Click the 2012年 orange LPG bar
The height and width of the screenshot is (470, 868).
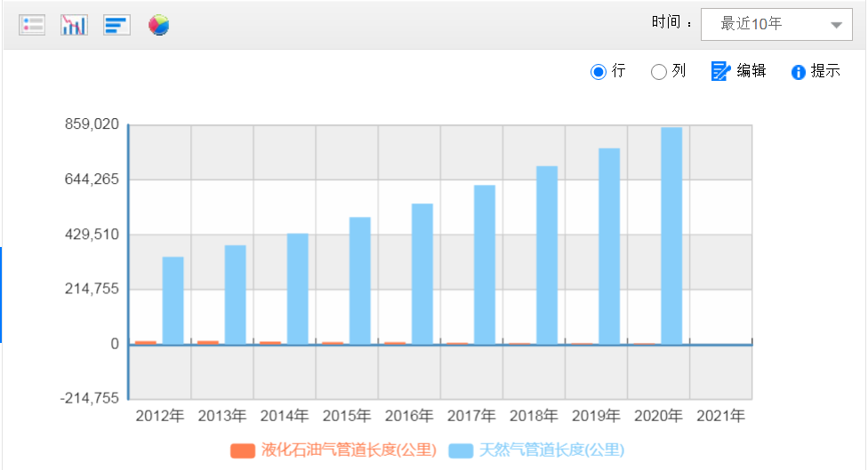point(146,343)
